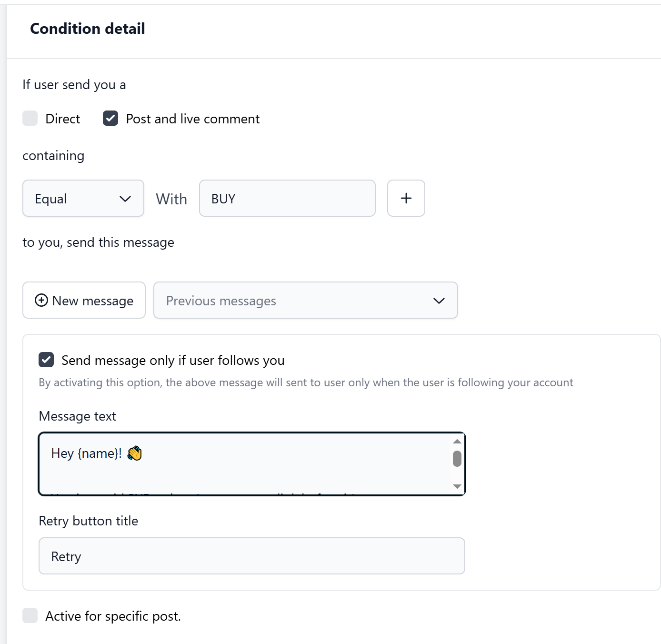Click chevron arrow in Equal dropdown
The image size is (661, 644).
(125, 199)
